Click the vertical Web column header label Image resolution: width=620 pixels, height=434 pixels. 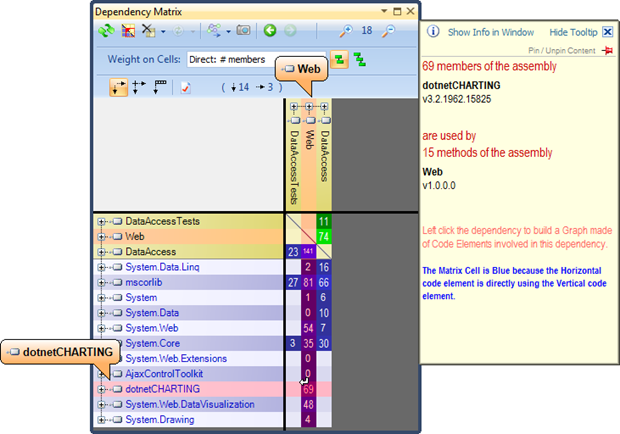309,140
